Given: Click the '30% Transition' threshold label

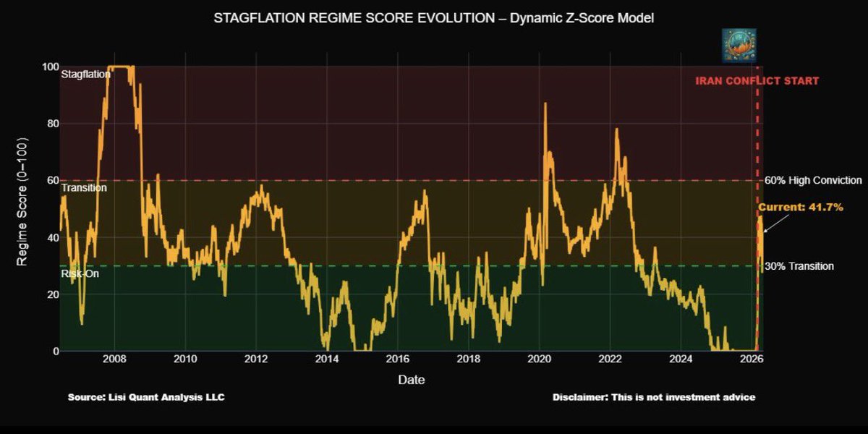Looking at the screenshot, I should pyautogui.click(x=799, y=266).
